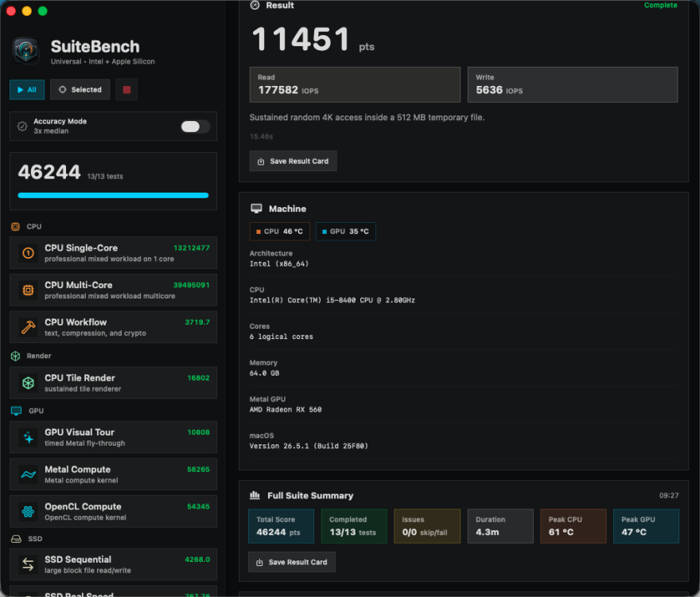Click the SSD Sequential arrows icon
The image size is (700, 597).
(28, 565)
